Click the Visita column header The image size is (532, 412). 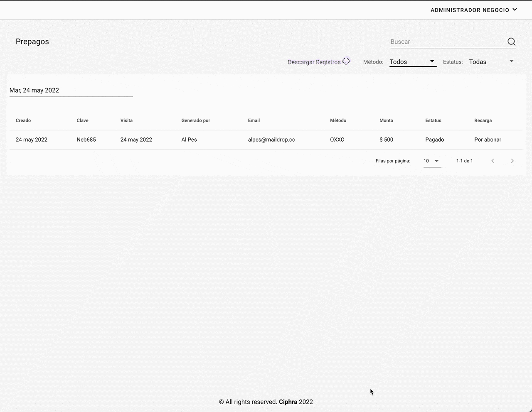[x=126, y=120]
